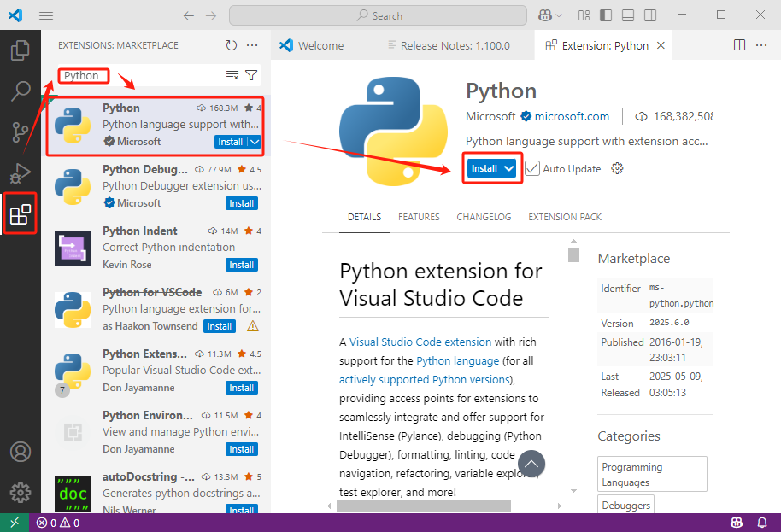Click the Python extension logo image
Image resolution: width=781 pixels, height=532 pixels.
coord(393,132)
